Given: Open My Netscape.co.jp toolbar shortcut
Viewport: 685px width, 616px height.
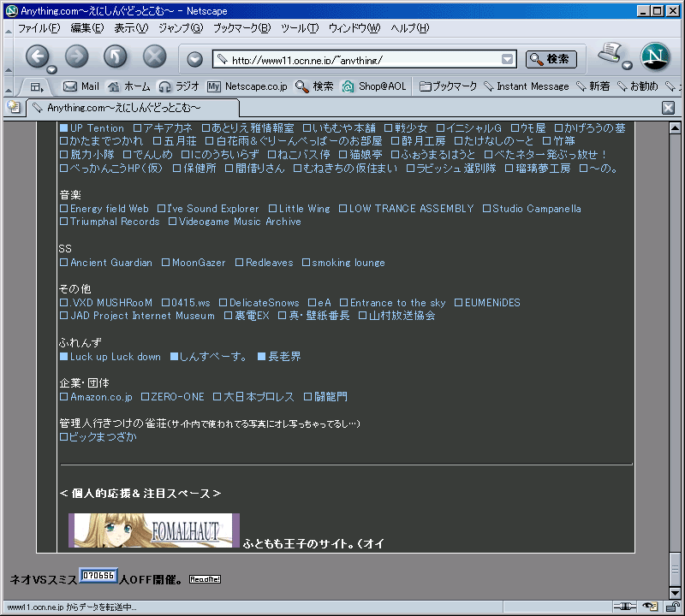Looking at the screenshot, I should coord(247,86).
